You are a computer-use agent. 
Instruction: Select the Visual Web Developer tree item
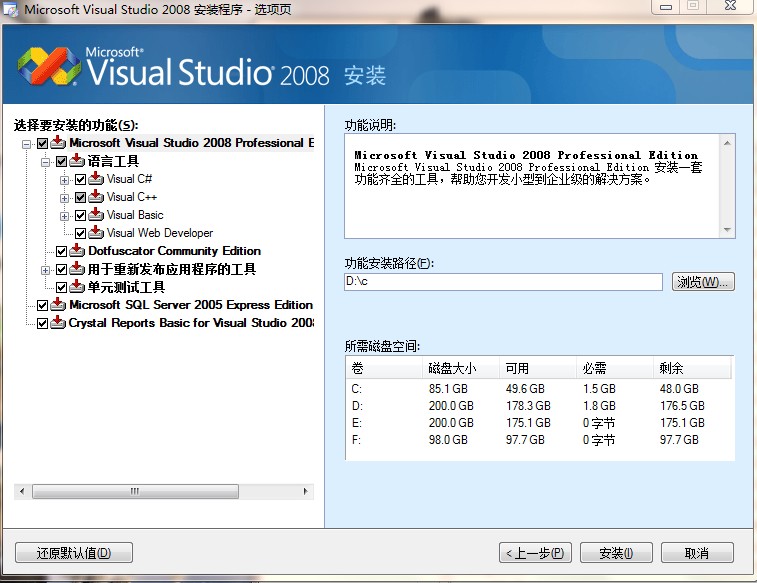point(160,233)
